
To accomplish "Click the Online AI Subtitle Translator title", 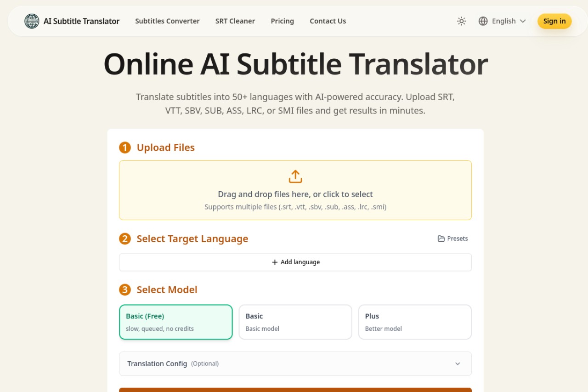I will pyautogui.click(x=295, y=64).
